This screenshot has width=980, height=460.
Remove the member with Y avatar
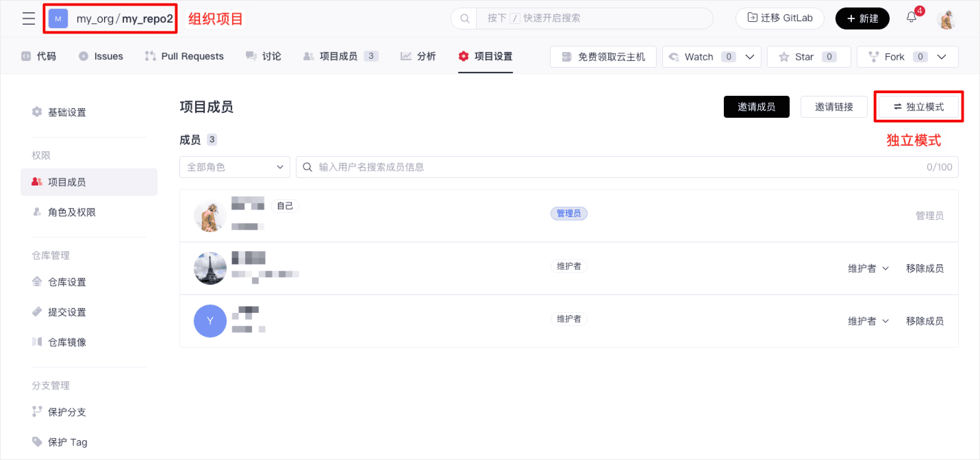pyautogui.click(x=924, y=321)
